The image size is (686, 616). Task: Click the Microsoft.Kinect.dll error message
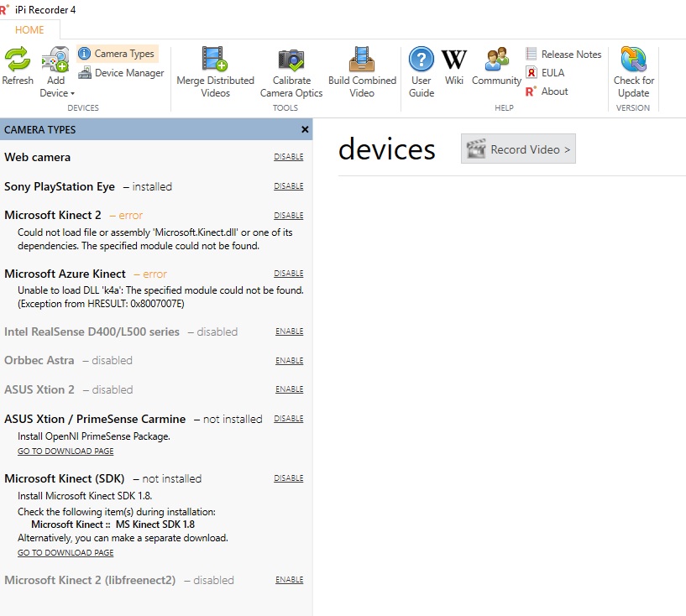coord(155,238)
